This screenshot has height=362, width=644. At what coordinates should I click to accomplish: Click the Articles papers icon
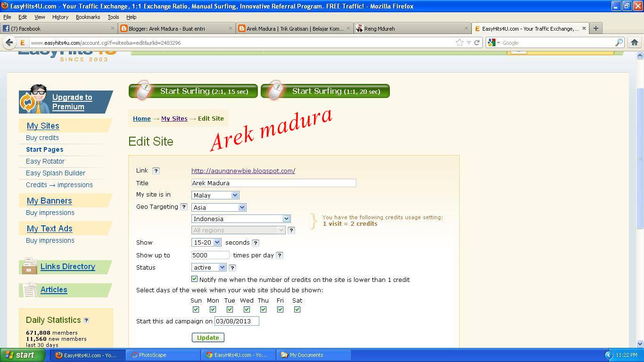click(x=30, y=290)
